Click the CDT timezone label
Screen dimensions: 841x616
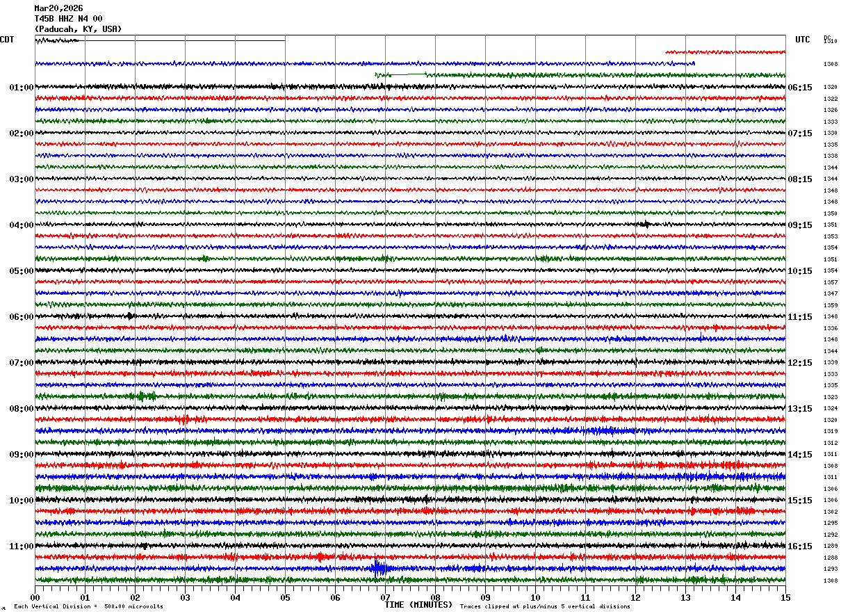pyautogui.click(x=7, y=40)
